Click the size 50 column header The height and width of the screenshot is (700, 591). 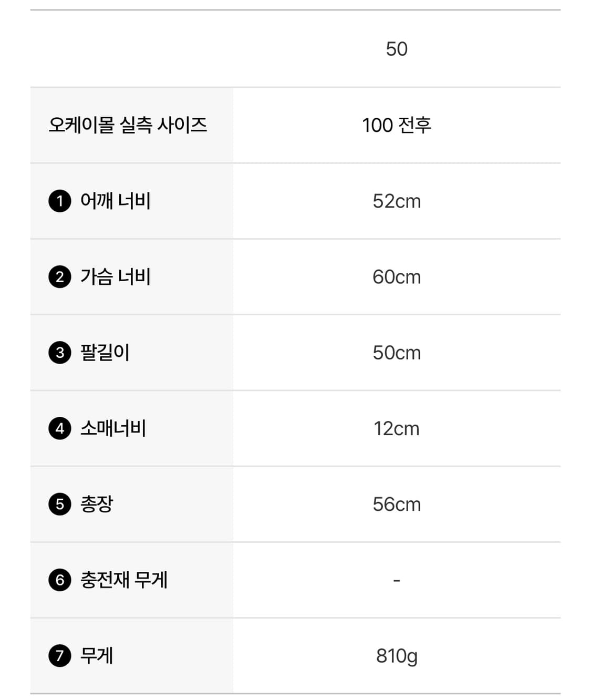(397, 49)
